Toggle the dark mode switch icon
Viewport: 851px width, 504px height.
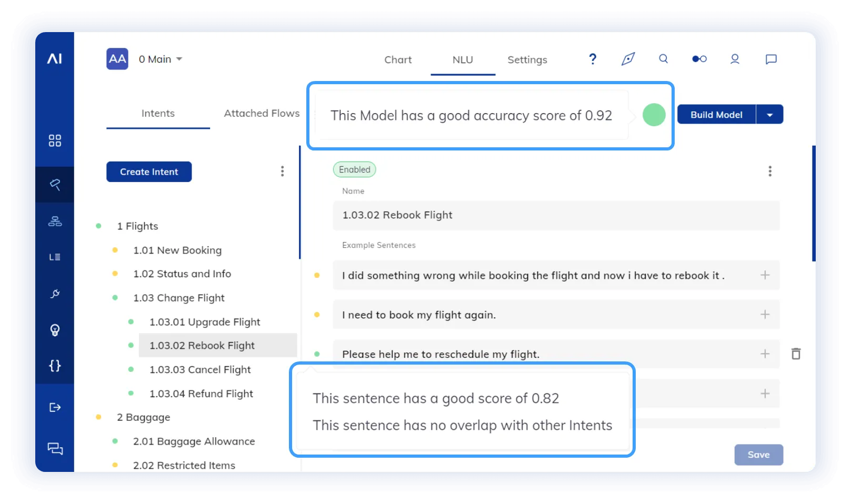(x=699, y=59)
